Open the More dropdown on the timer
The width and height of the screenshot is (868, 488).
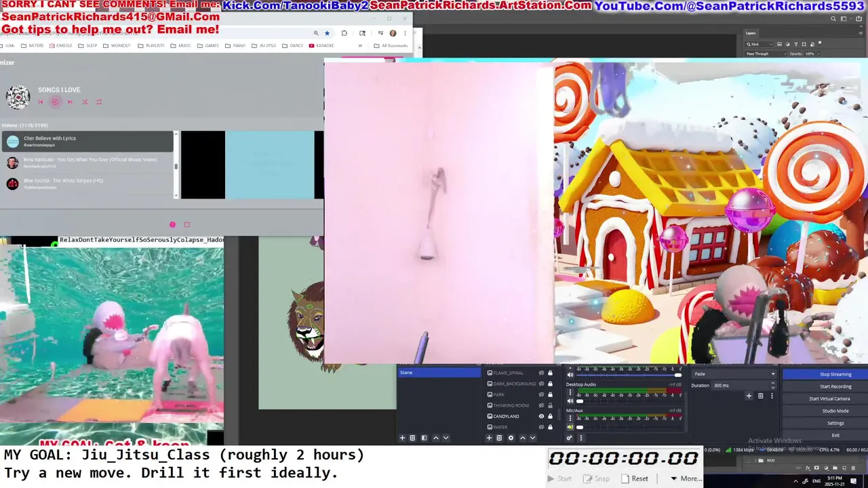point(685,479)
